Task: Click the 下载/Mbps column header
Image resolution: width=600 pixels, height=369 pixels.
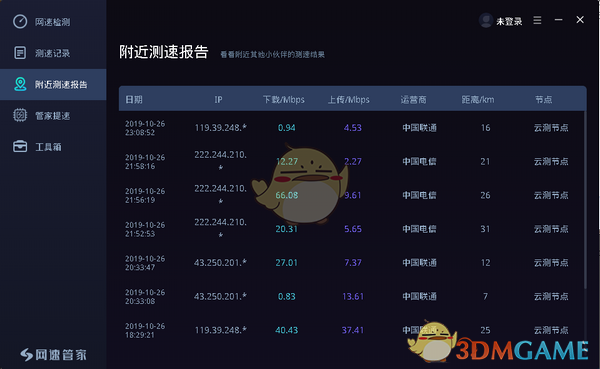Action: point(284,100)
